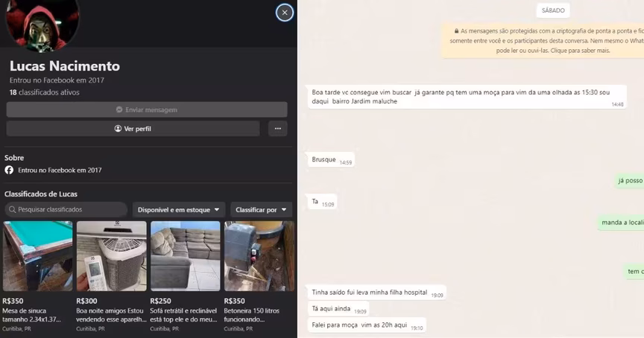Click the Facebook logo under Sobre

click(x=10, y=170)
